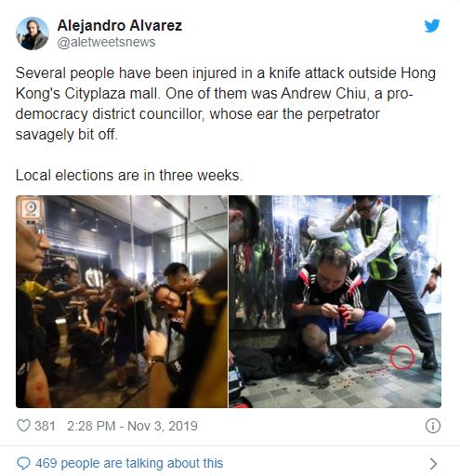Expand the conversation via right chevron arrow
The width and height of the screenshot is (460, 476).
433,464
